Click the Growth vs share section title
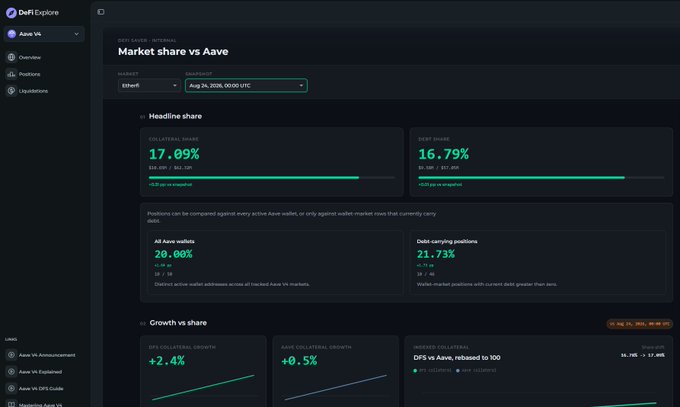The image size is (680, 407). pyautogui.click(x=178, y=323)
